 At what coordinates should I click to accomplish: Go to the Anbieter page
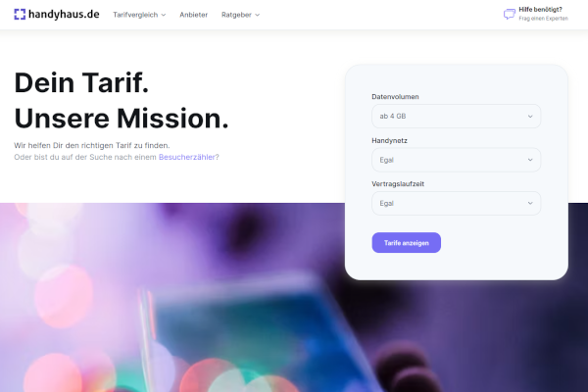193,15
